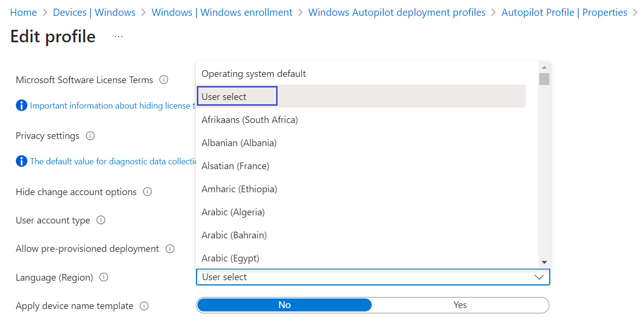Set Apply device name template to Yes
The image size is (644, 322).
pyautogui.click(x=460, y=305)
